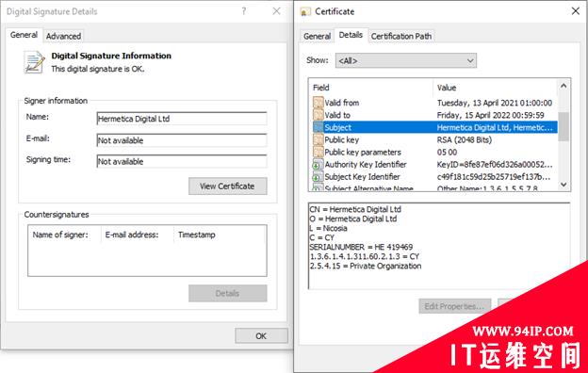Switch to the Advanced tab
Screen dimensions: 588x373
[63, 36]
